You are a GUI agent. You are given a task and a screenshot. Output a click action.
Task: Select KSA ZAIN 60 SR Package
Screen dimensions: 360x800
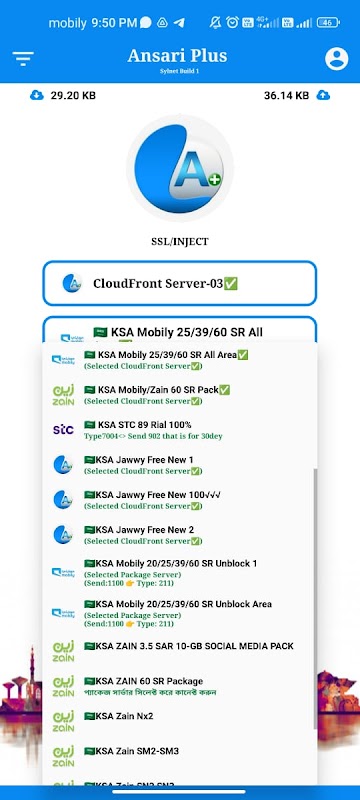pos(179,686)
